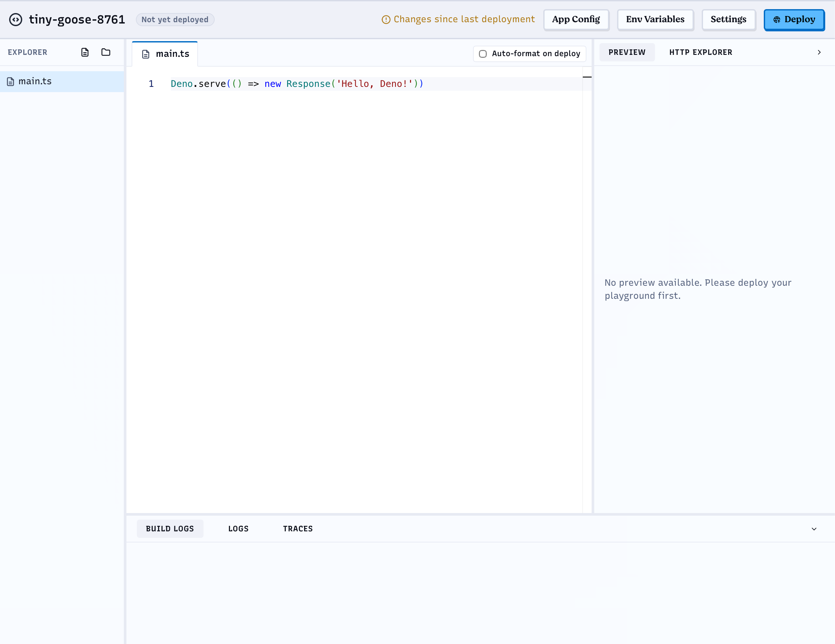Screen dimensions: 835x644
Task: Enable Auto-format on deploy checkbox
Action: [x=483, y=54]
